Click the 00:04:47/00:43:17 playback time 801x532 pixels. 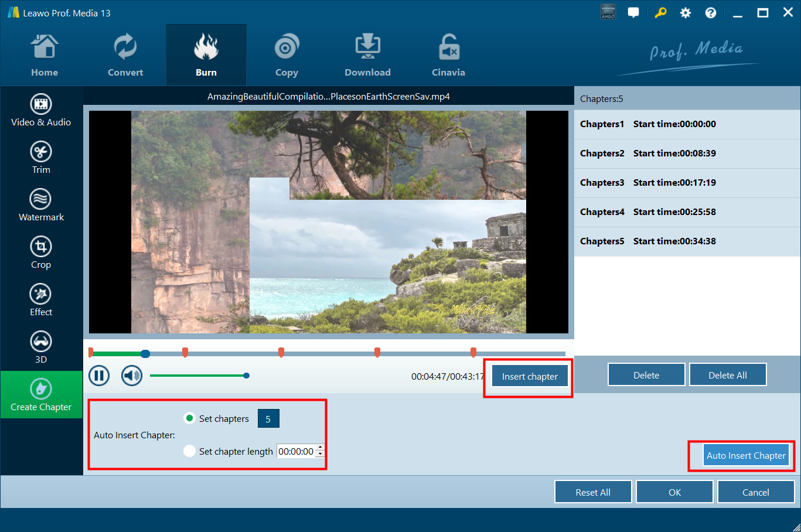pos(448,377)
